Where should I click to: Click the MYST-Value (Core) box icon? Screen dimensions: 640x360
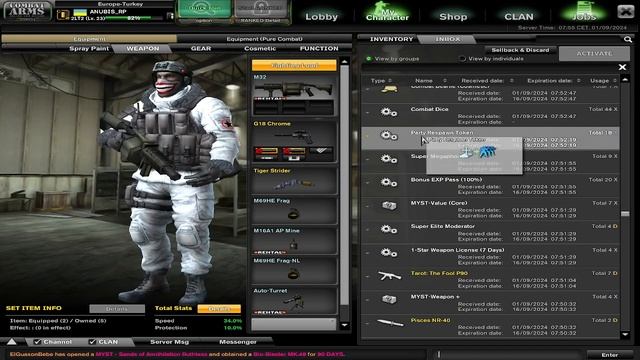[x=389, y=206]
